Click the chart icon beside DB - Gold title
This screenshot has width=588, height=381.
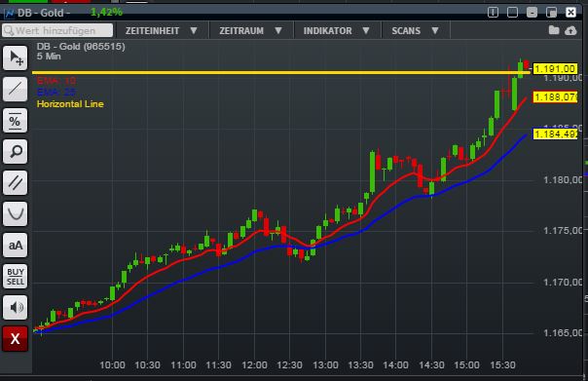click(x=9, y=13)
